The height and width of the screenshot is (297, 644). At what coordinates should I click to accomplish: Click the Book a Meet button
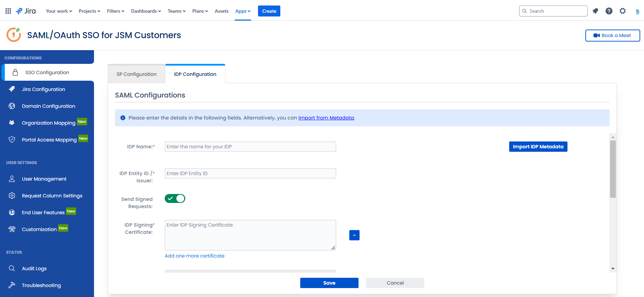pos(612,35)
